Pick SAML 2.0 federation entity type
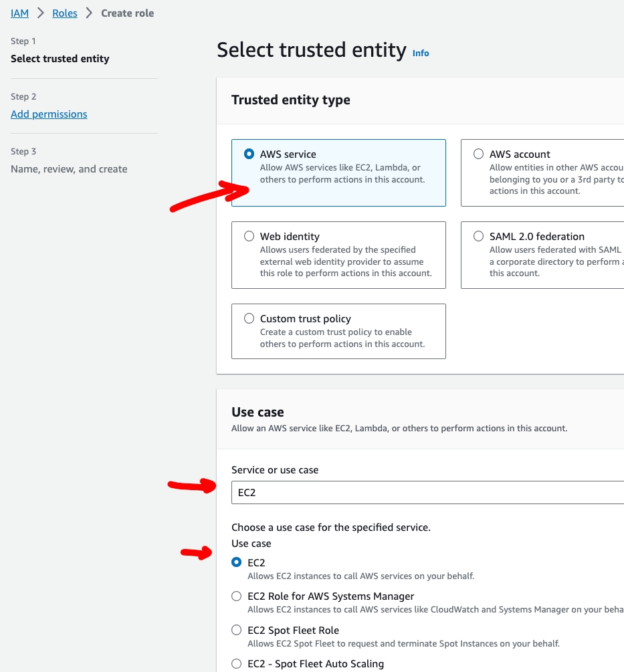 (x=479, y=236)
